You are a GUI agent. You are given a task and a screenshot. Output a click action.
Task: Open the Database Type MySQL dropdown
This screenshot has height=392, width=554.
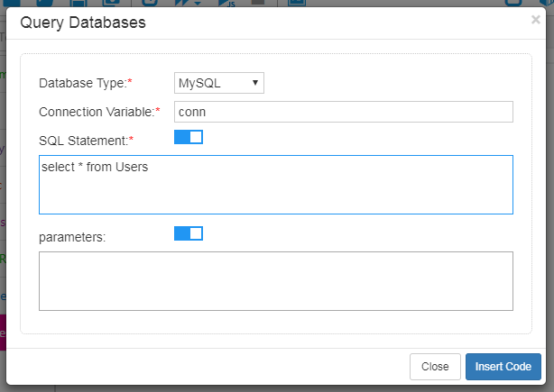219,83
